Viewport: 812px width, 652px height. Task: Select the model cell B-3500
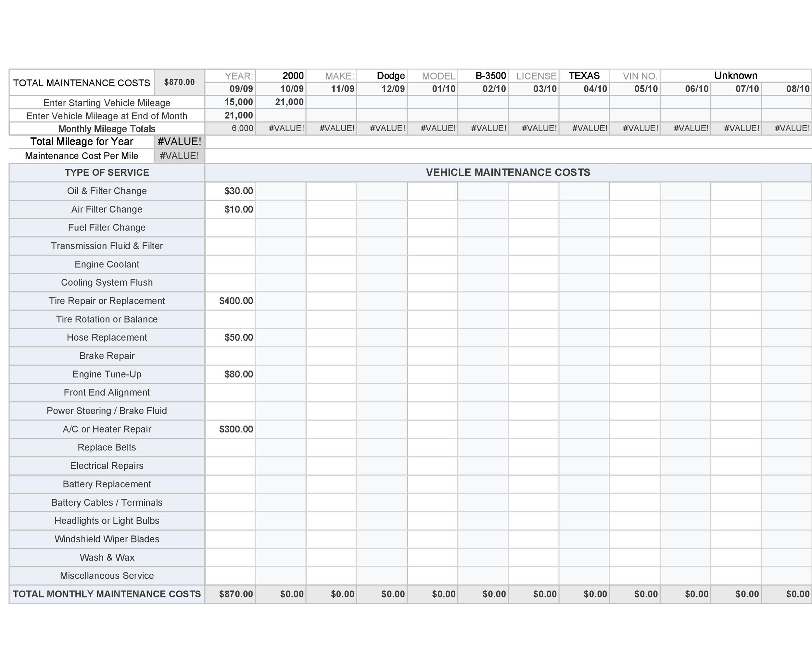pos(483,76)
